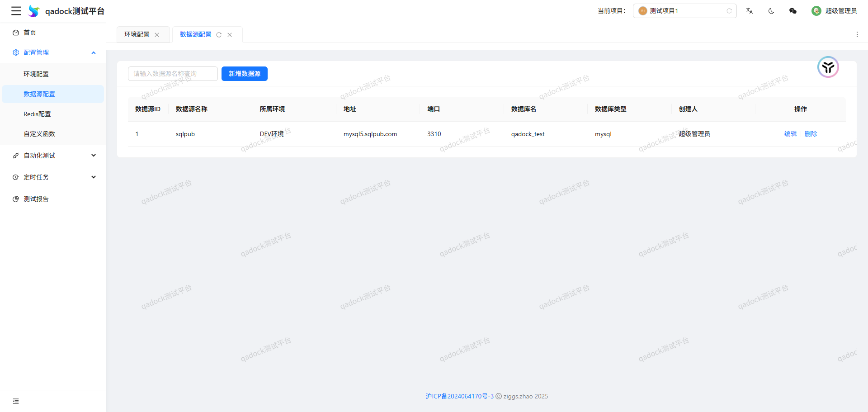Click the mysql5.sqlpub.com address cell

point(370,134)
